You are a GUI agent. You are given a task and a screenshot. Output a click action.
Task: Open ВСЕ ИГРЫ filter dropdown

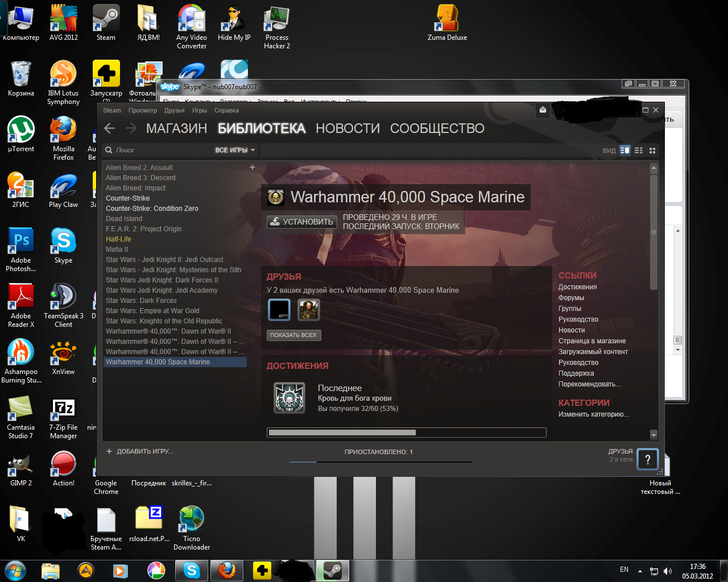[x=235, y=150]
